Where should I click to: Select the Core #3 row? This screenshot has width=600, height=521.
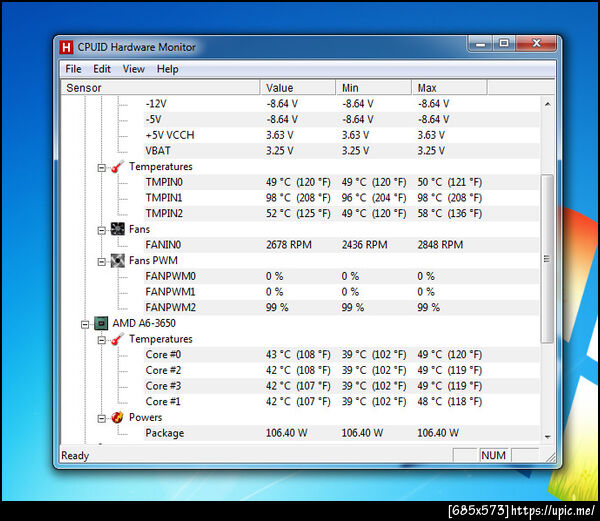(x=342, y=386)
